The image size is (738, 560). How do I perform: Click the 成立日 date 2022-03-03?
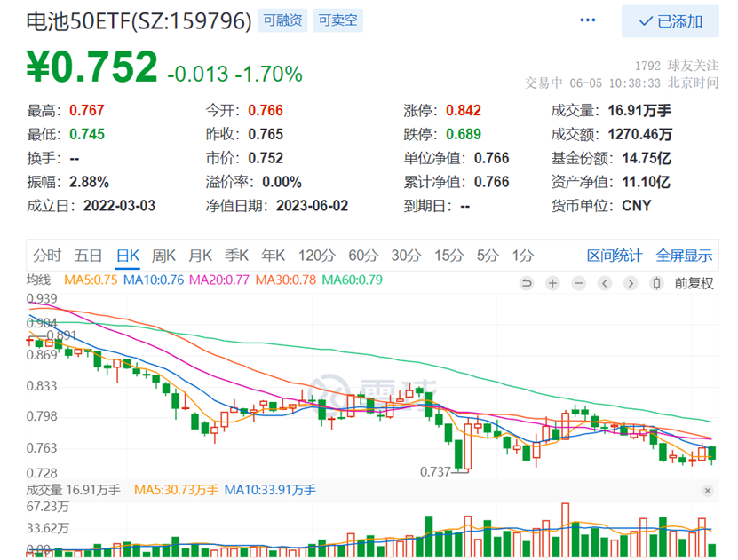tap(119, 206)
